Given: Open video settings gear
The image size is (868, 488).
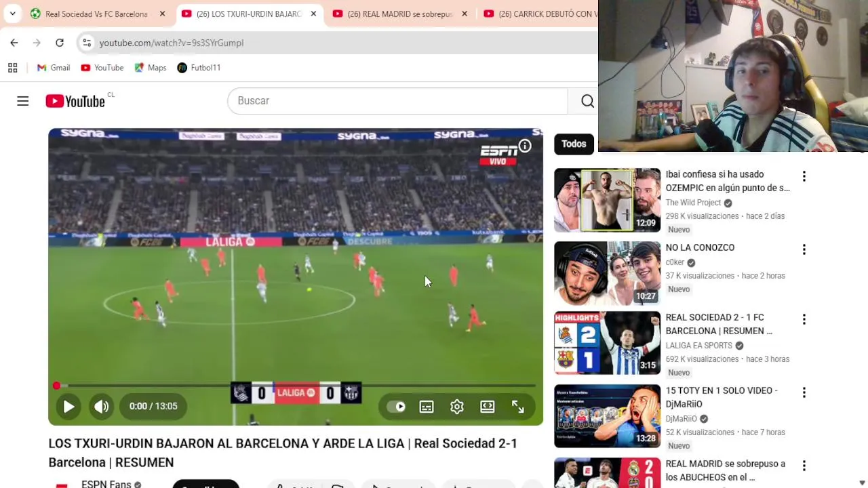Looking at the screenshot, I should point(457,407).
